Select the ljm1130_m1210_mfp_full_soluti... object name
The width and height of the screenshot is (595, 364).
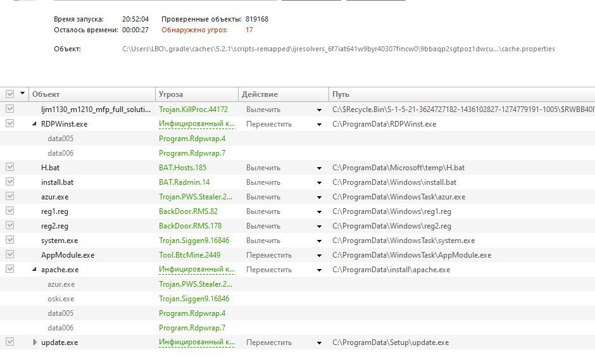(96, 110)
